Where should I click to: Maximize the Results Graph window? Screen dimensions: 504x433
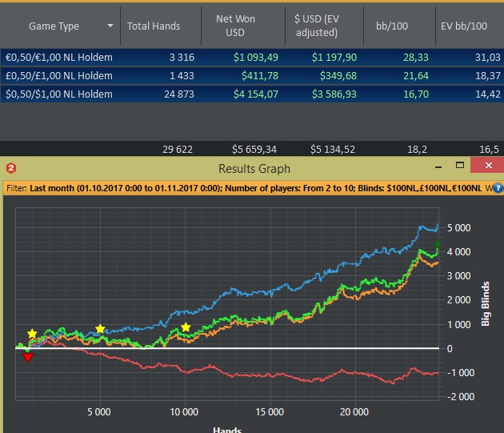459,169
